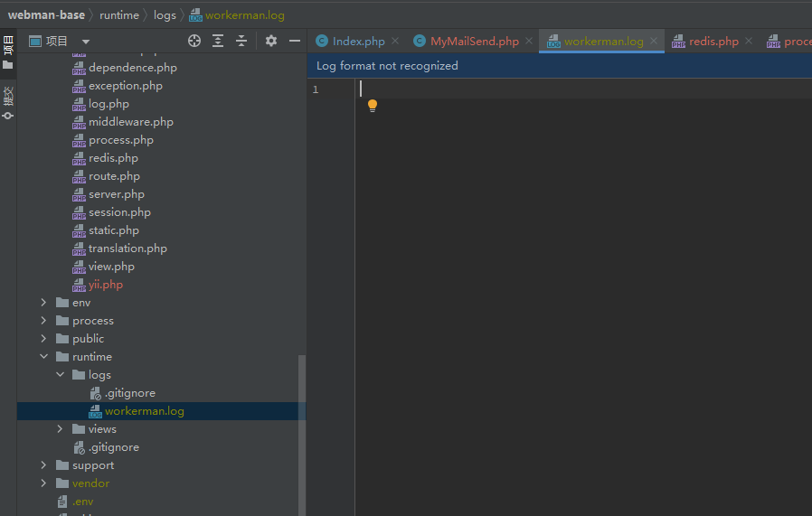Screen dimensions: 812x516
Task: Switch to the MyMailSend.php tab
Action: [475, 42]
